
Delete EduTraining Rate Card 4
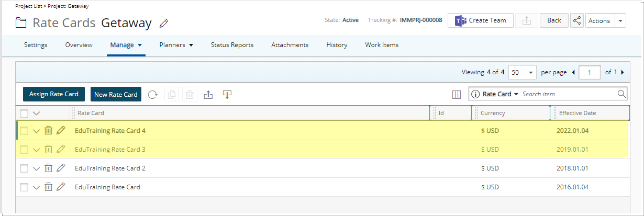(48, 131)
